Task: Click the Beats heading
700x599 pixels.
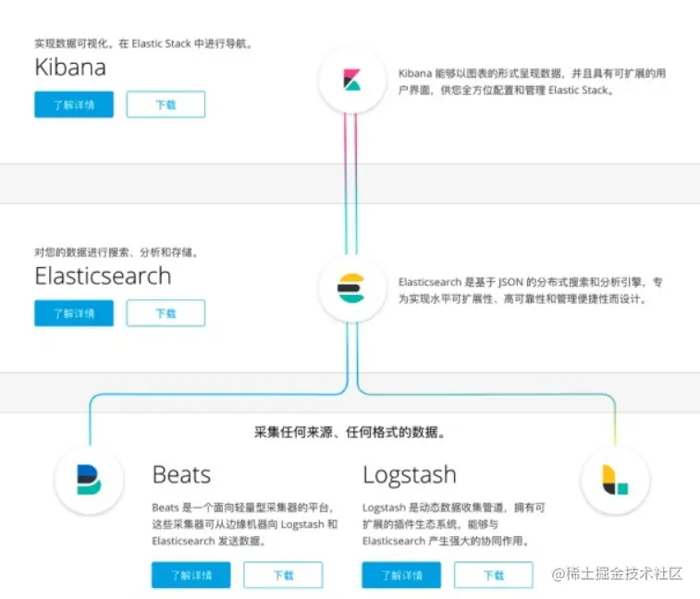Action: (181, 474)
